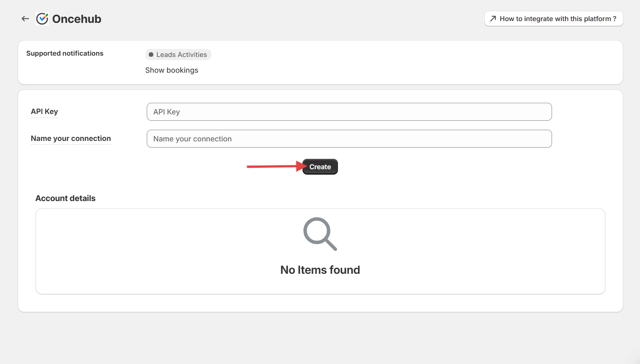
Task: Focus the API Key input field
Action: point(349,112)
